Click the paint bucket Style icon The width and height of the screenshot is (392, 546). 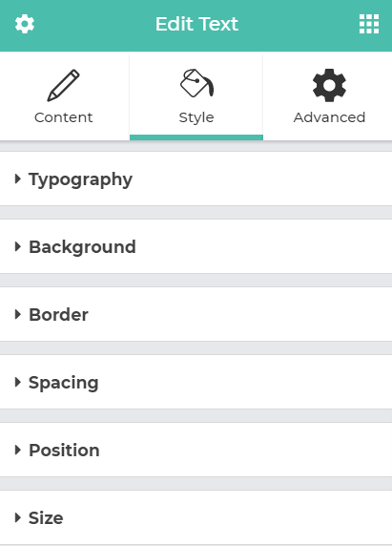[196, 83]
